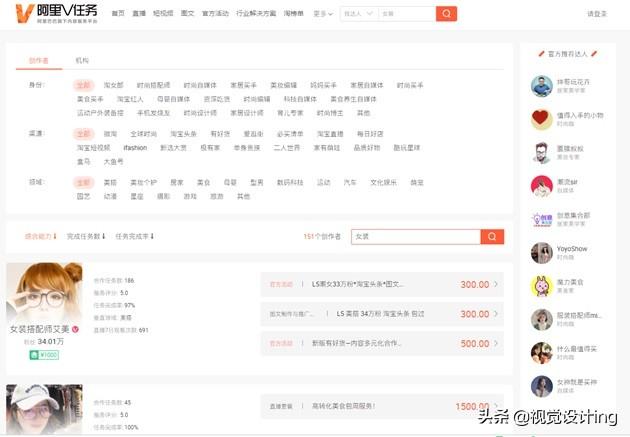Viewport: 630px width, 437px height.
Task: Open YoyoShow's avatar in the recommended list
Action: (x=542, y=253)
